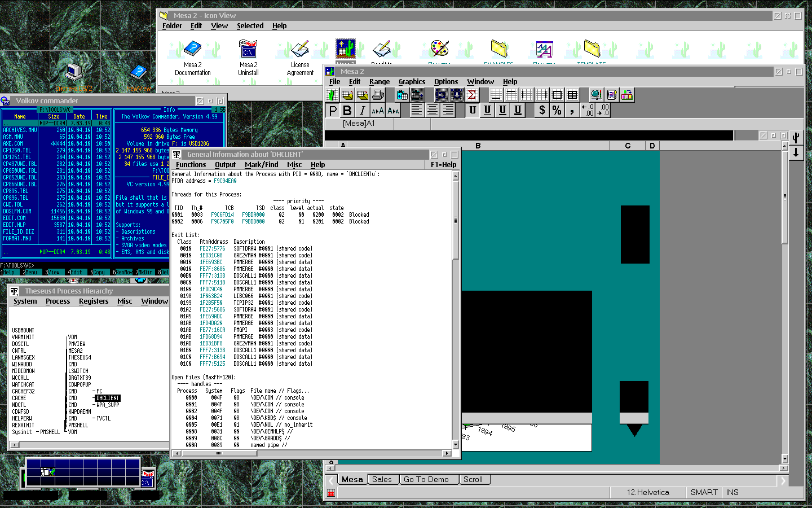Open the desktop computer icon
Screen dimensions: 812x508
point(74,72)
